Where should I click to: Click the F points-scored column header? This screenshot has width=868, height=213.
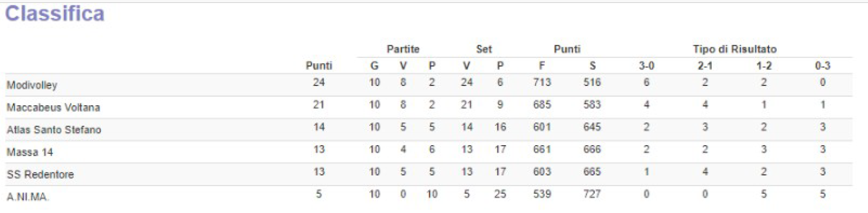point(542,66)
